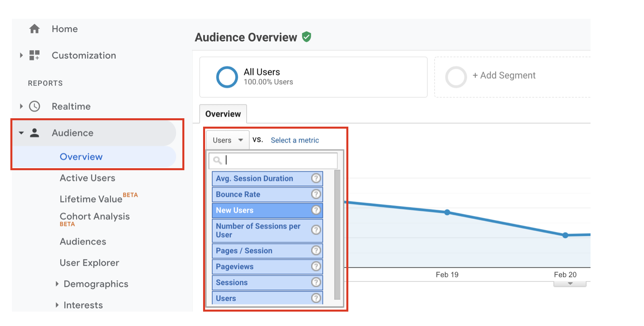Click the metric list scrollbar

pos(337,235)
